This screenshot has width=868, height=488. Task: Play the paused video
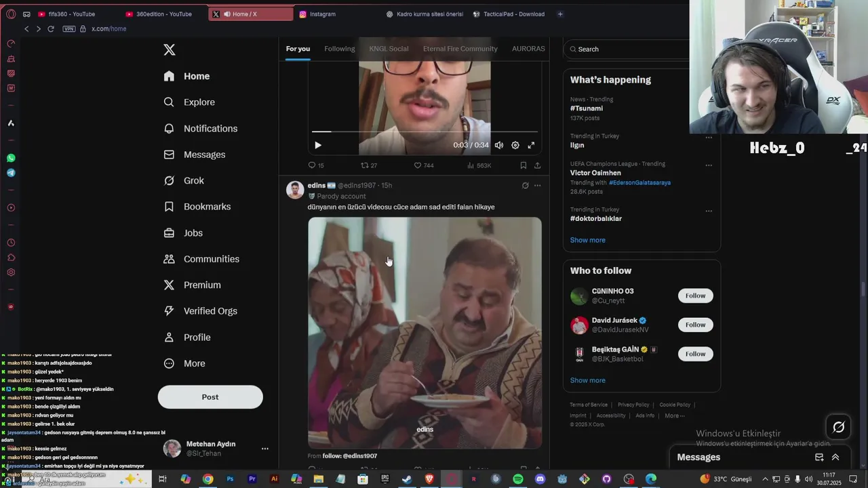(318, 145)
